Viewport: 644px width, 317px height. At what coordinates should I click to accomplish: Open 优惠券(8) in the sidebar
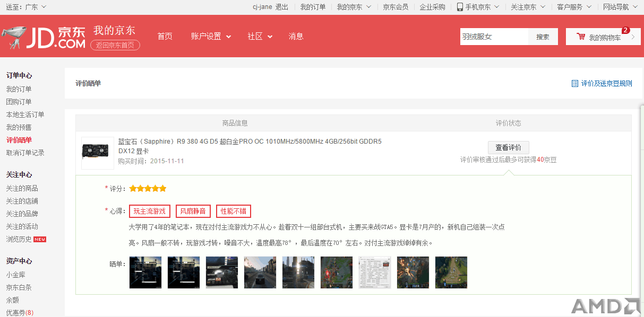tap(20, 313)
